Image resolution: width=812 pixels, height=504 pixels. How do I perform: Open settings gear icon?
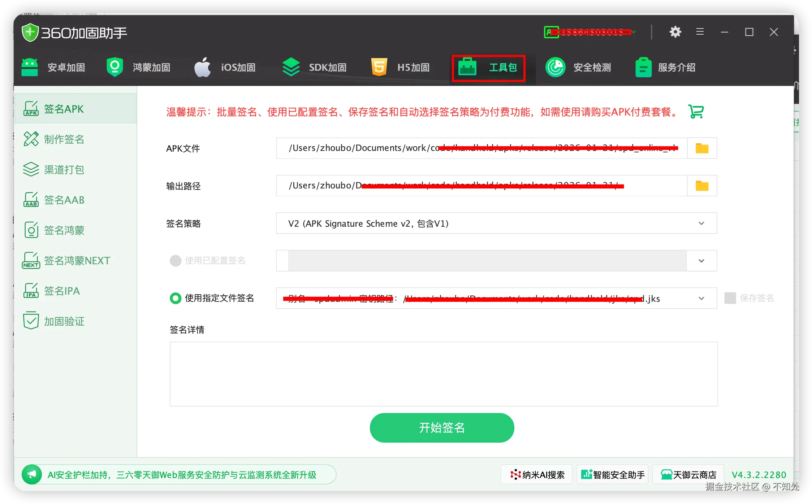675,32
